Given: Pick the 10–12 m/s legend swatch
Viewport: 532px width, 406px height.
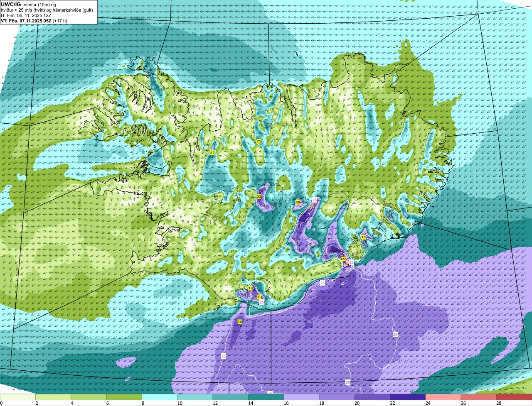Looking at the screenshot, I should (195, 397).
